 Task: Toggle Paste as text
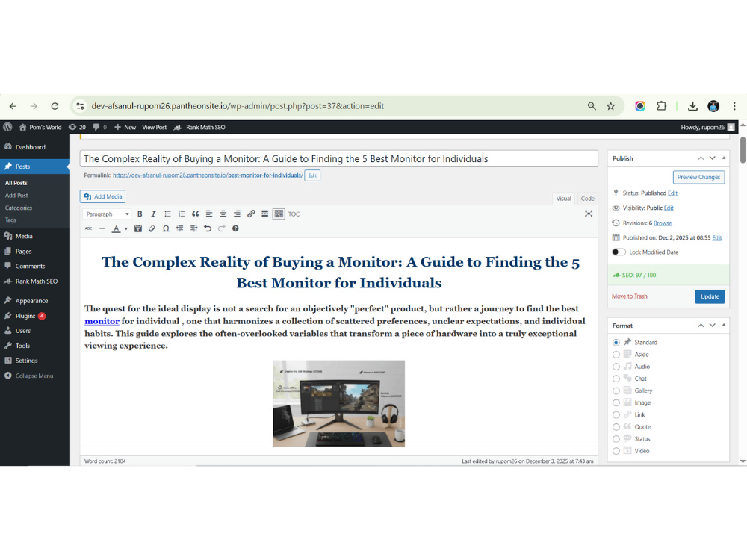coord(138,228)
